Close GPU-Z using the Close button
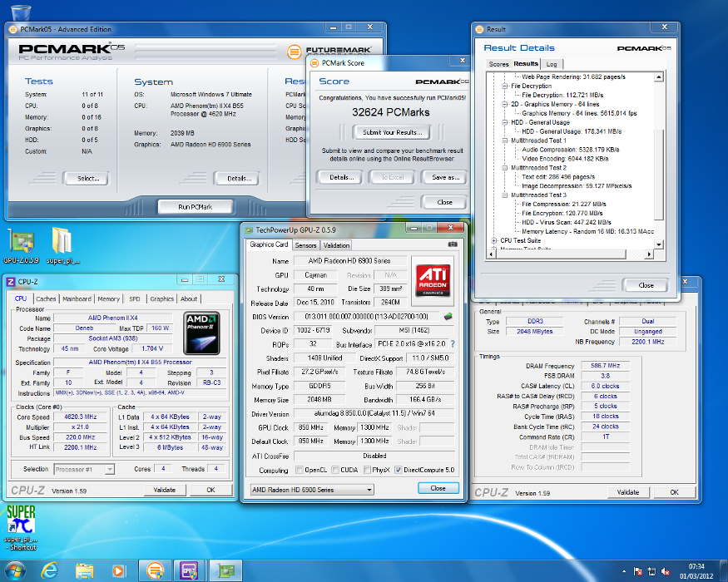Image resolution: width=728 pixels, height=582 pixels. (438, 488)
